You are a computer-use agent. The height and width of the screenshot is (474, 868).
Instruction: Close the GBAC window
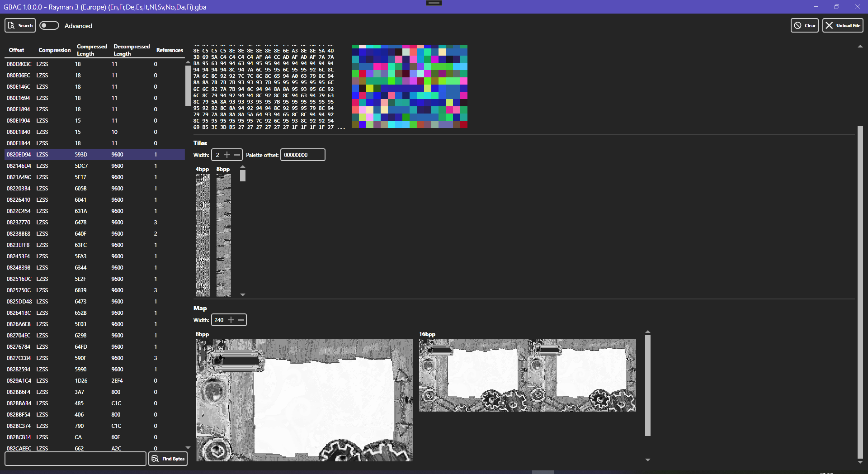pyautogui.click(x=858, y=7)
